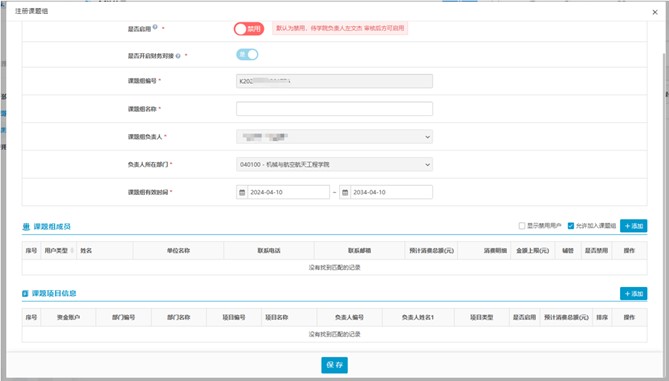Click the info icon beside 是否开启财务对接
The height and width of the screenshot is (381, 669).
(x=178, y=56)
